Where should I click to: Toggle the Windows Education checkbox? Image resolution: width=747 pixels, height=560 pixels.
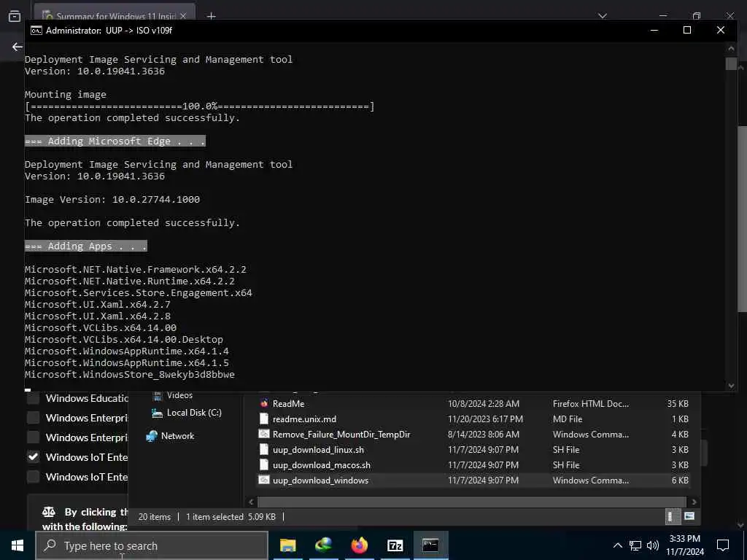(x=33, y=399)
